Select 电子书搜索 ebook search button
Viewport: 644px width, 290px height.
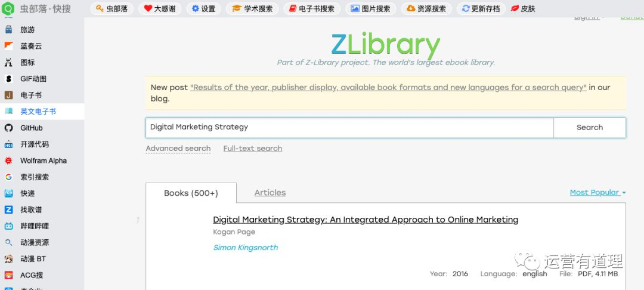click(312, 8)
